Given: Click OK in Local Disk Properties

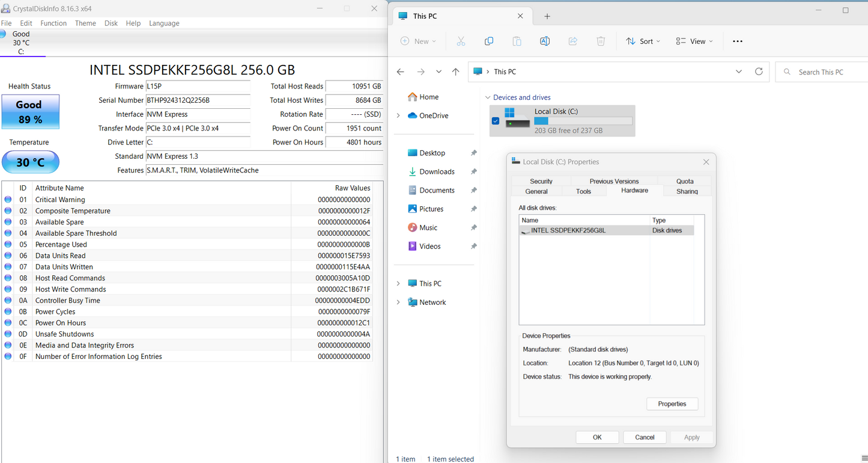Looking at the screenshot, I should tap(597, 437).
